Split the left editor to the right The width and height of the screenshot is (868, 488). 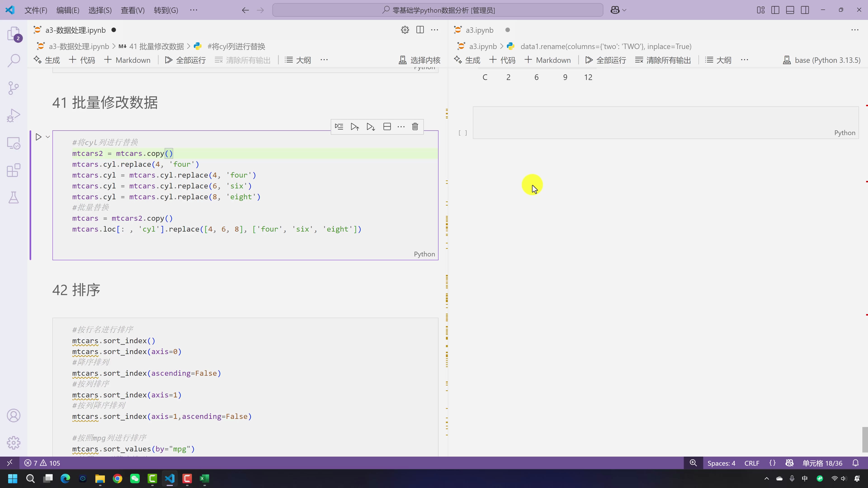pyautogui.click(x=420, y=30)
